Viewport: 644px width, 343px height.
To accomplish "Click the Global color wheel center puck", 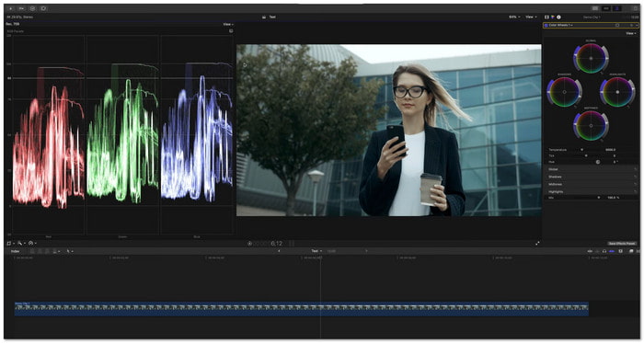I will click(591, 58).
